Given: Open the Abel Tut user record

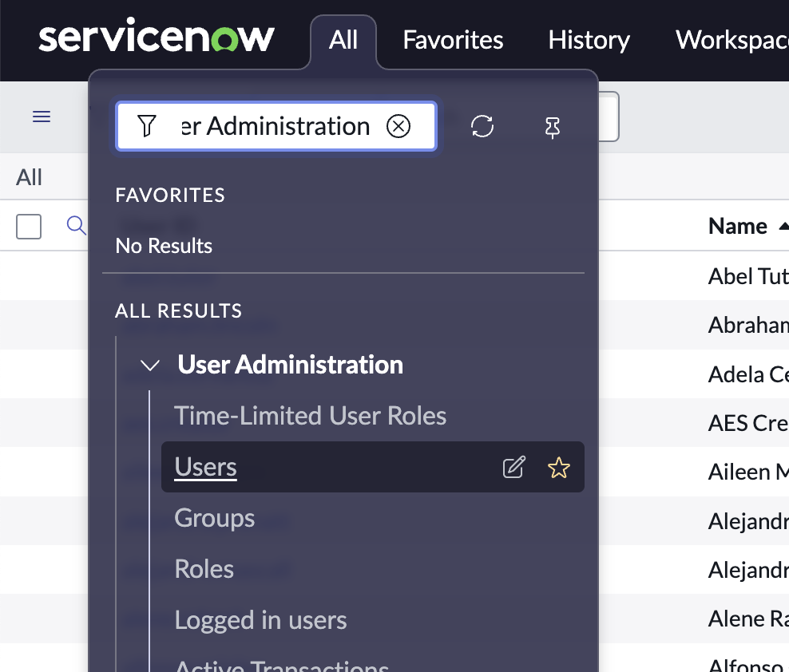Looking at the screenshot, I should [748, 276].
